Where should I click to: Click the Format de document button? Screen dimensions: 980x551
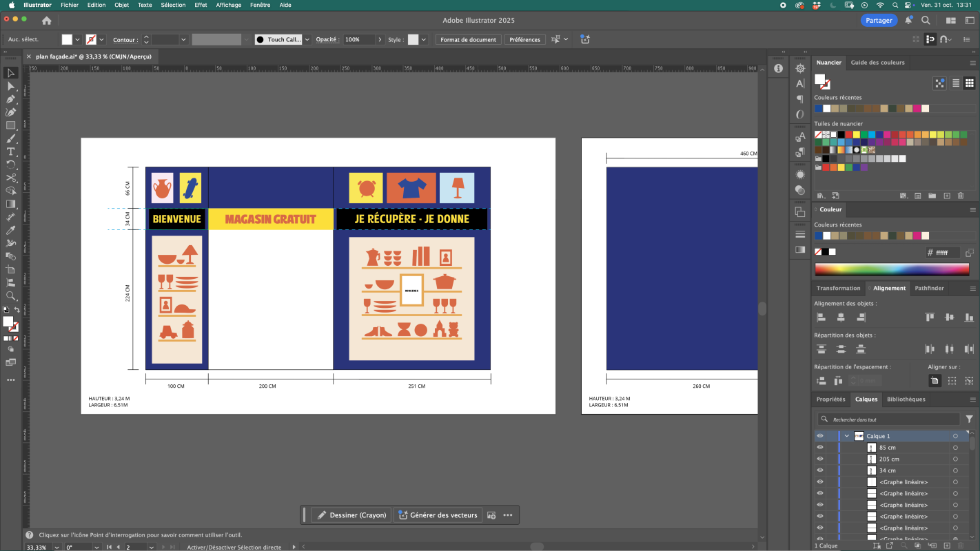click(x=468, y=40)
